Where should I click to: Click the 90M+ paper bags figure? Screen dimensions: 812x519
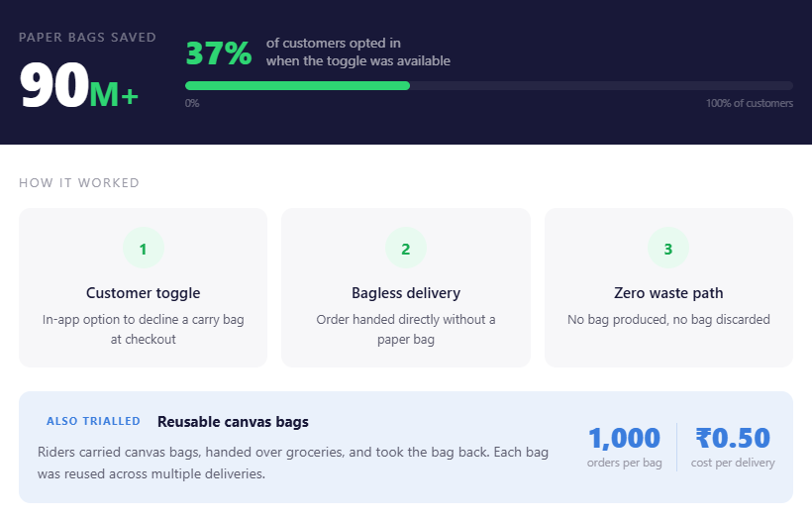click(x=79, y=88)
